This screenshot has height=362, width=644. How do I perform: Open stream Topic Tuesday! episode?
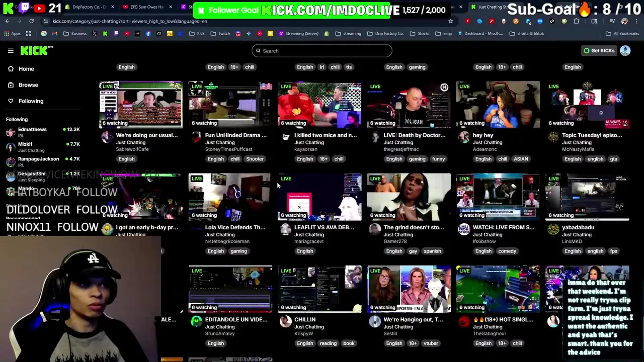coord(592,135)
